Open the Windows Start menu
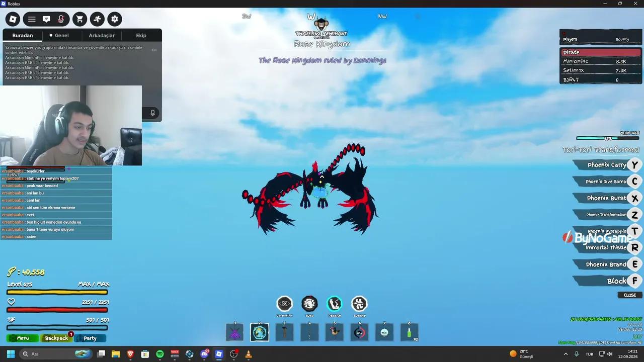 point(11,354)
